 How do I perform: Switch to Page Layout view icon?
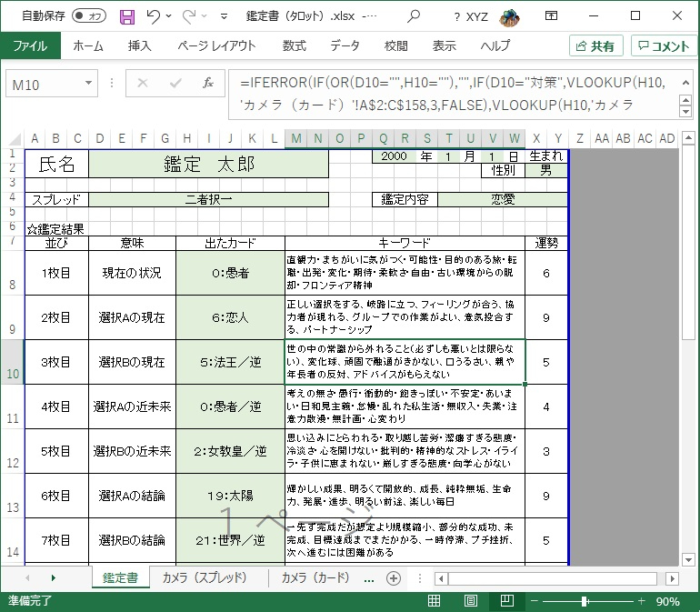[x=471, y=601]
